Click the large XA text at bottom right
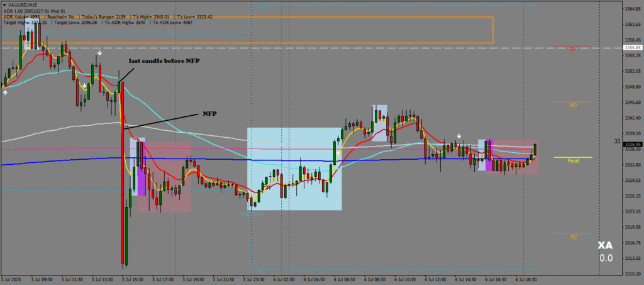The width and height of the screenshot is (644, 285). coord(605,245)
